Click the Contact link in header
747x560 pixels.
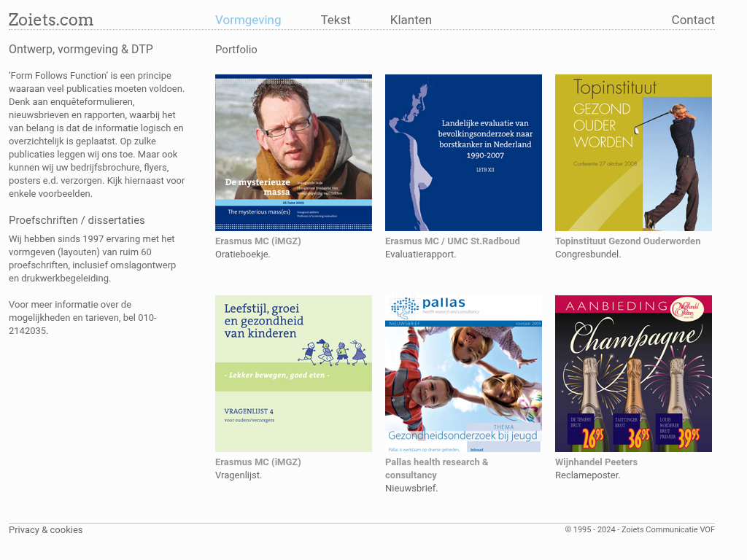coord(692,20)
